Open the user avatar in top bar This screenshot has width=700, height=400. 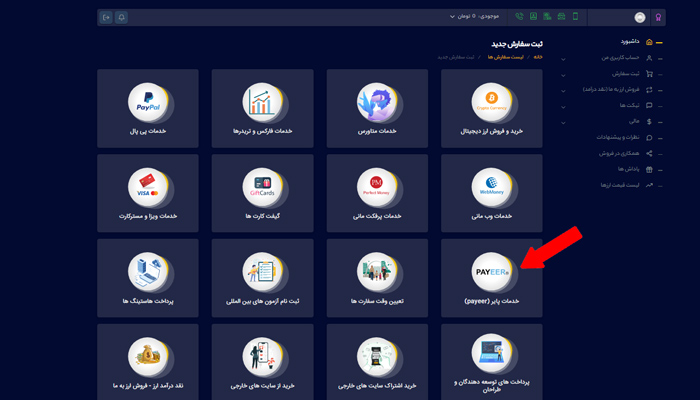640,17
